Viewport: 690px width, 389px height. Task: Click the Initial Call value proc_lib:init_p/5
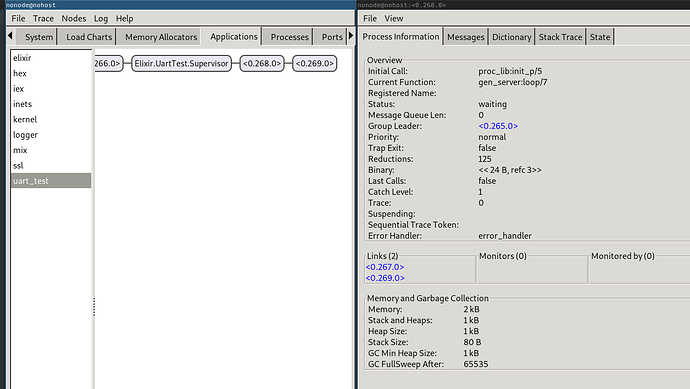point(510,71)
